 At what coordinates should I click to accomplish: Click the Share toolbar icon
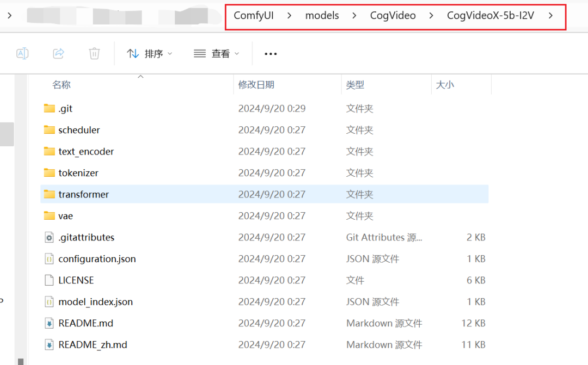point(58,54)
